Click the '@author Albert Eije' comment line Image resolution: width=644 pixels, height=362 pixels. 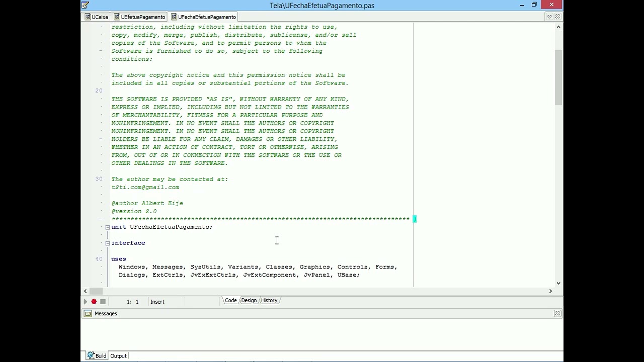pos(147,204)
